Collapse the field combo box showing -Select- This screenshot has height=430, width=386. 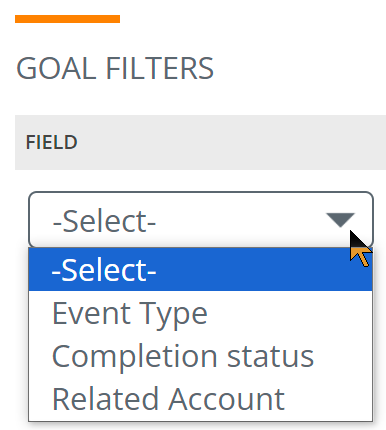(x=201, y=219)
